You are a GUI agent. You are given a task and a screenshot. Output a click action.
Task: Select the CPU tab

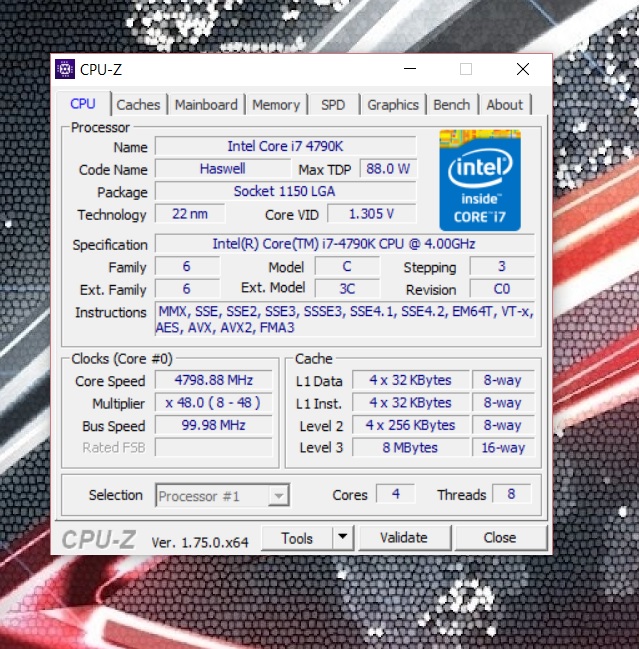[83, 103]
